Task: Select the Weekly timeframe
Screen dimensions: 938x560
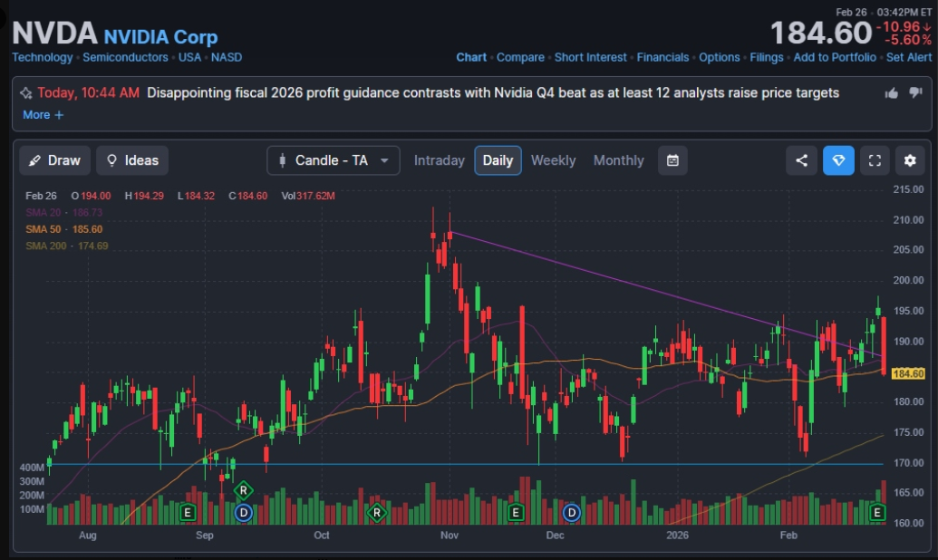Action: [553, 160]
